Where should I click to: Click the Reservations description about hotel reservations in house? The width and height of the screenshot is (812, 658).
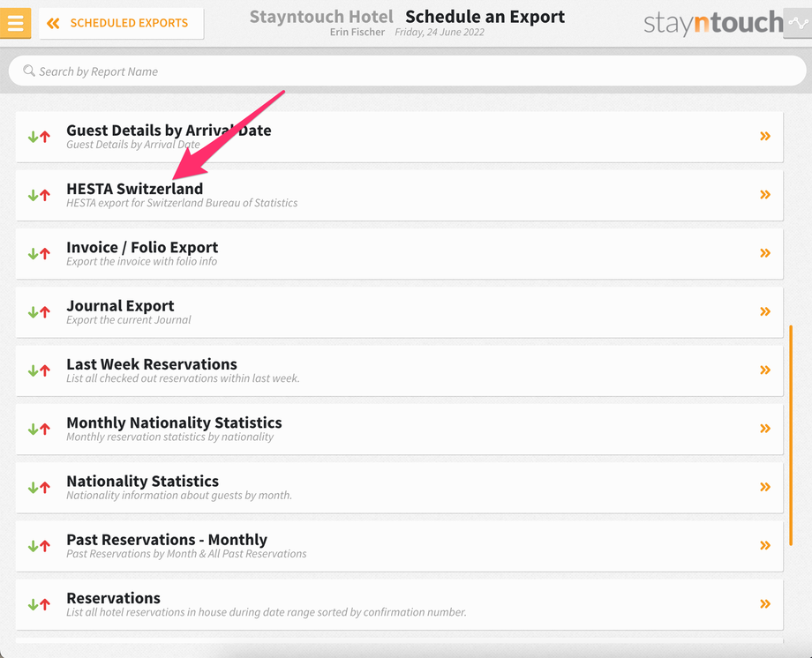tap(267, 612)
